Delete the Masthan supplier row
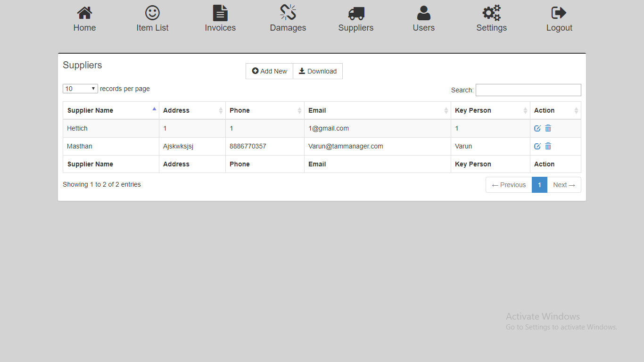Image resolution: width=644 pixels, height=362 pixels. pyautogui.click(x=548, y=146)
